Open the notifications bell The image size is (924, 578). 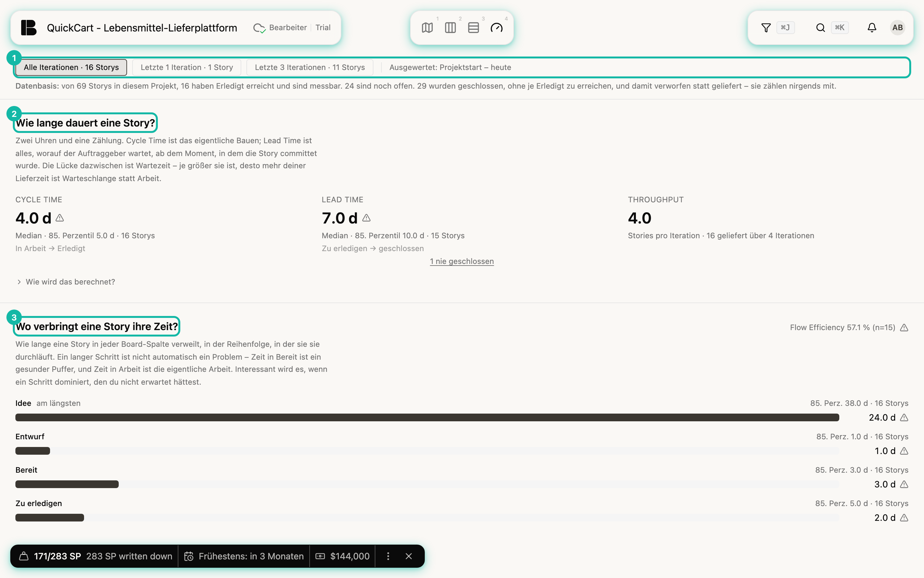coord(872,28)
